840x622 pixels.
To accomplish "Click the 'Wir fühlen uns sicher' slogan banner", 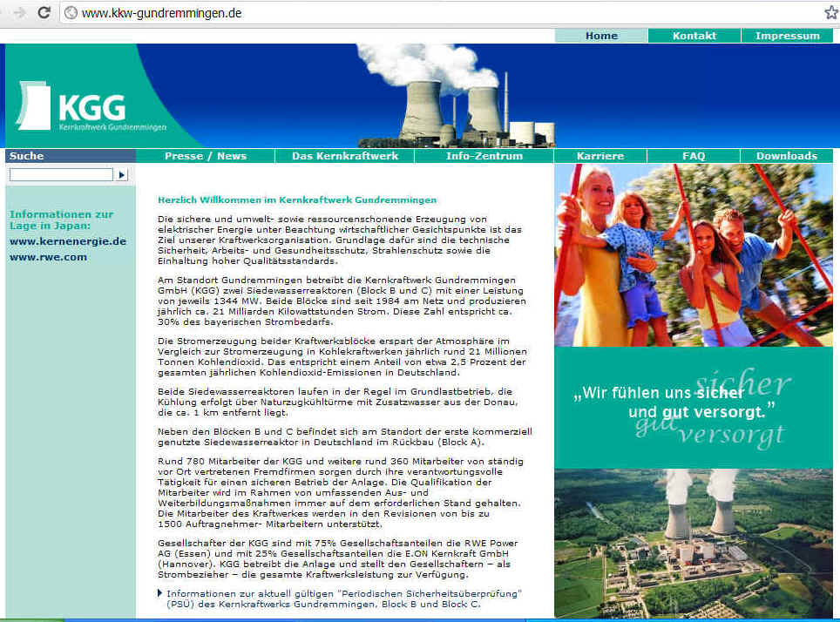I will coord(694,408).
